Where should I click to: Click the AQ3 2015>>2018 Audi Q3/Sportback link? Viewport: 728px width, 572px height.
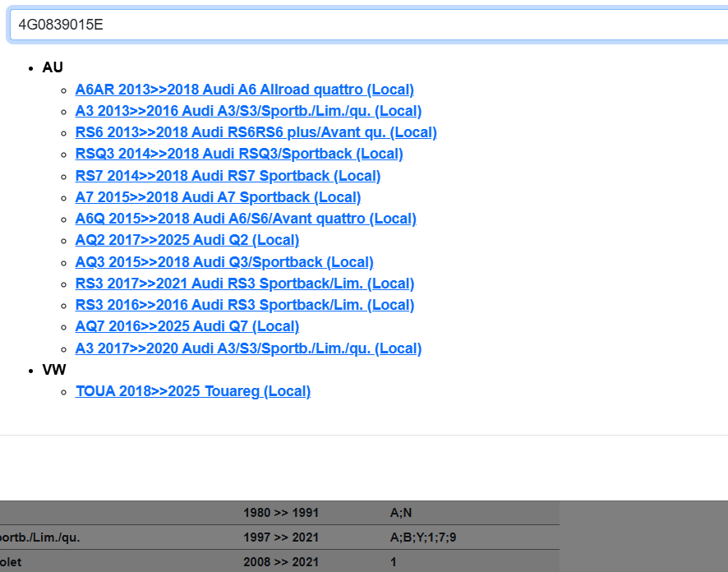(x=224, y=262)
